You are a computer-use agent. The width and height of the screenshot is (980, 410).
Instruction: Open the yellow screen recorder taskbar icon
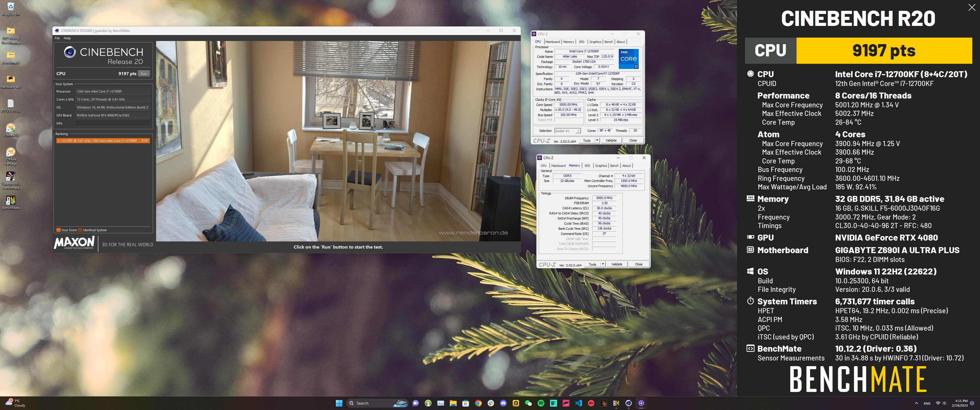click(x=516, y=403)
